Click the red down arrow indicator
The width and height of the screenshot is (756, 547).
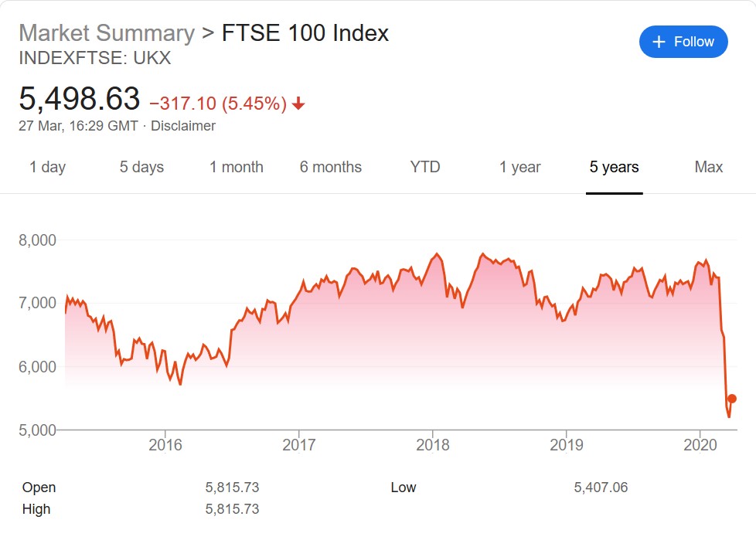pyautogui.click(x=298, y=104)
